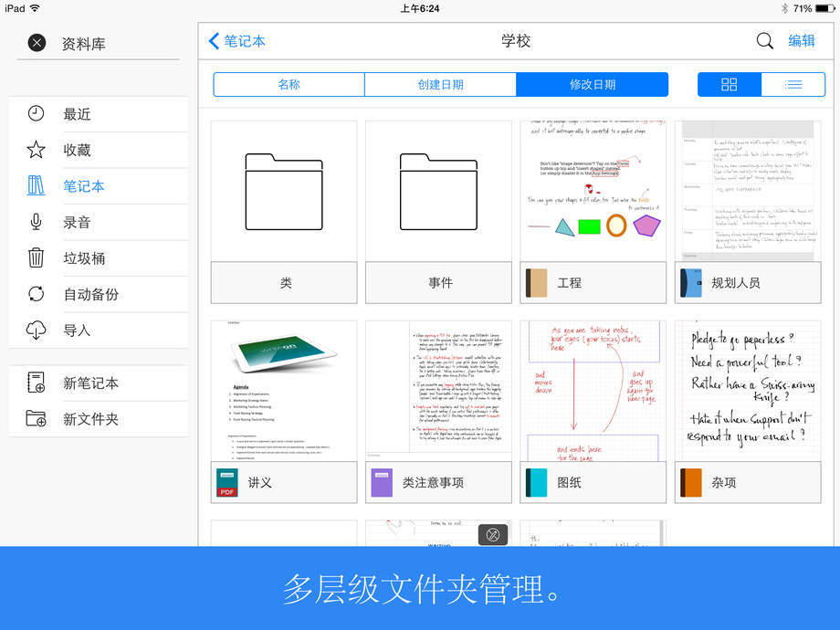The height and width of the screenshot is (630, 840).
Task: Click the 规划人员 blue notebook cover icon
Action: 690,283
